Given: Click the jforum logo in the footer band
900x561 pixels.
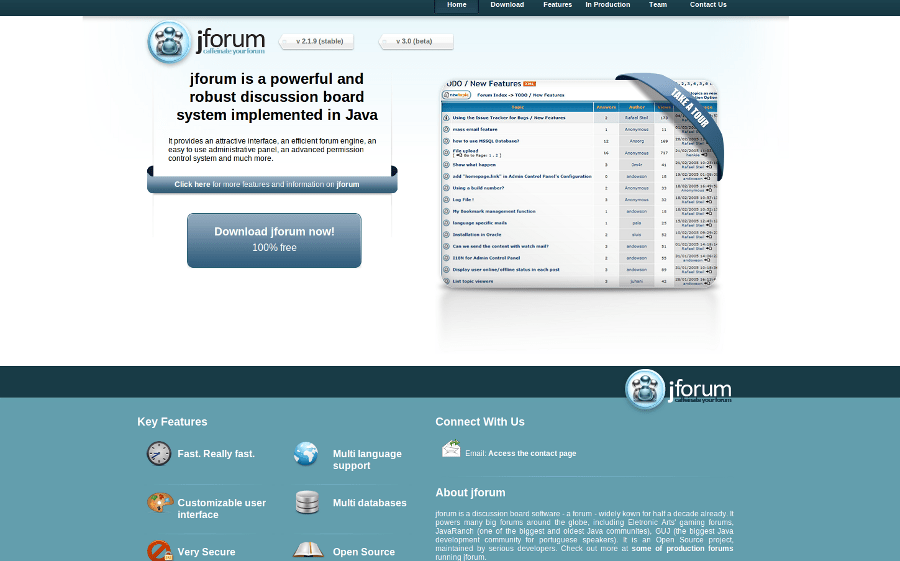Looking at the screenshot, I should [678, 390].
